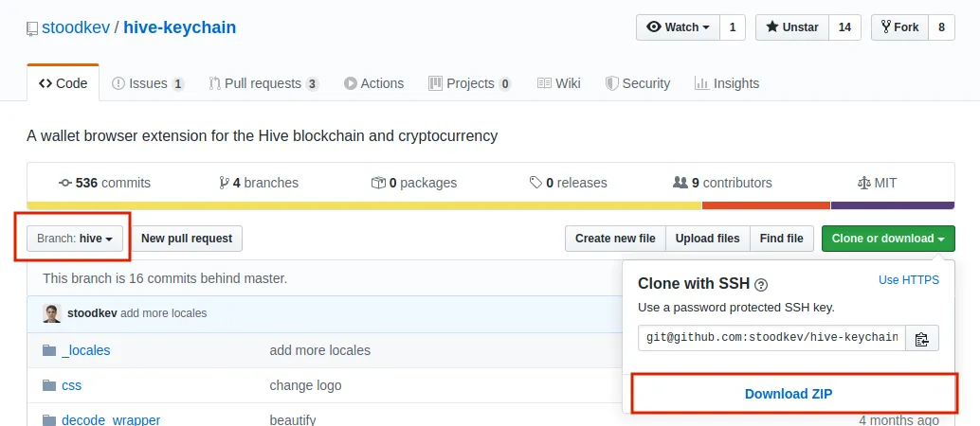
Task: Click the help icon beside Clone with SSH
Action: (761, 285)
